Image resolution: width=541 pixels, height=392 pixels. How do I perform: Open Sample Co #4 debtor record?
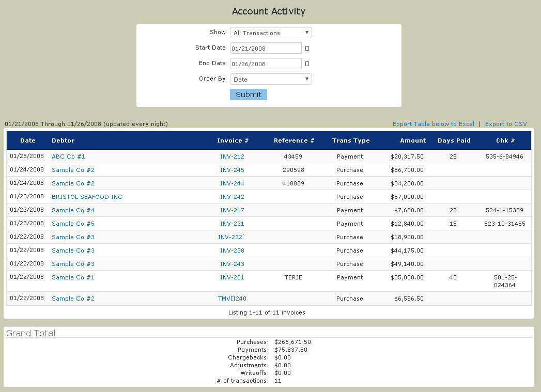73,210
